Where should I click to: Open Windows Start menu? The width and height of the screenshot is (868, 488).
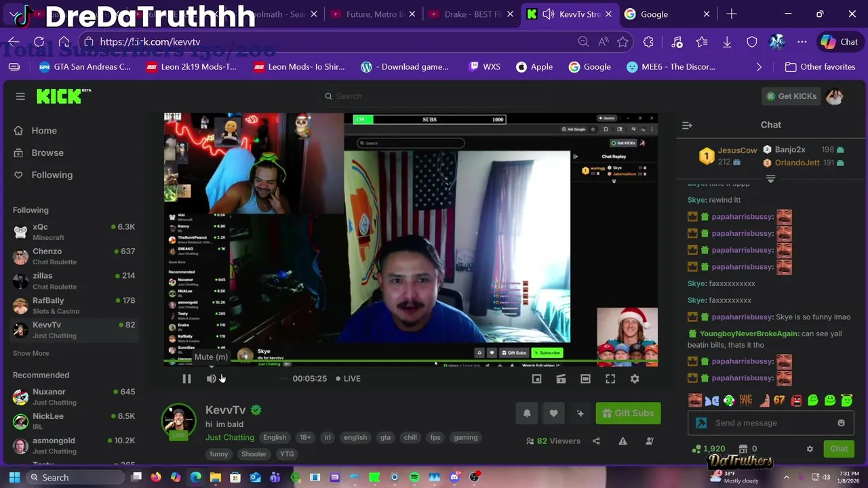pos(14,477)
